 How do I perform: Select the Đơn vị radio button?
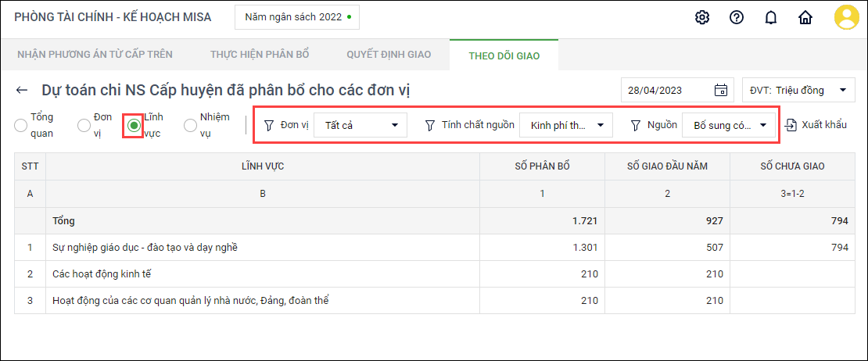[84, 125]
